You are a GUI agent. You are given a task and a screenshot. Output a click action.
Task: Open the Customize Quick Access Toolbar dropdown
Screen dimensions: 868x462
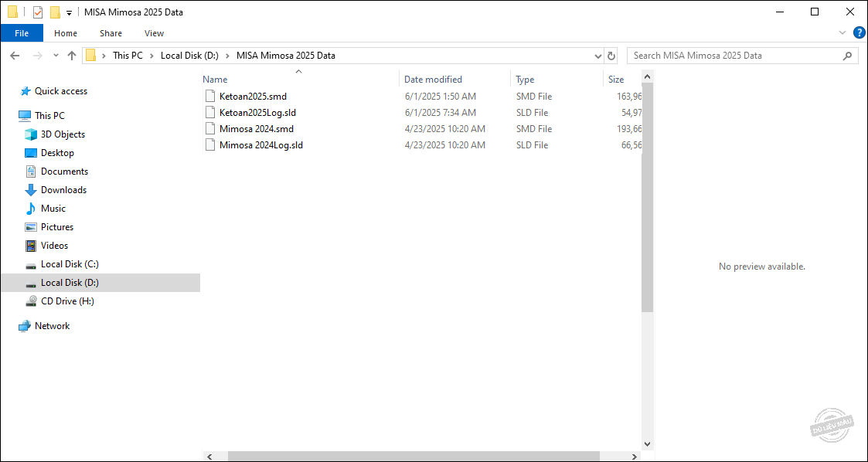tap(70, 12)
